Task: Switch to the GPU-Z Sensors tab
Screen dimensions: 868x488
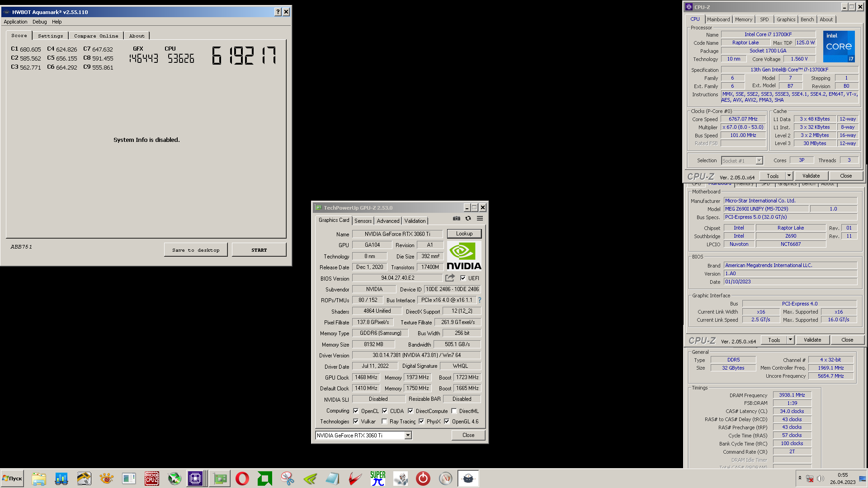Action: [x=363, y=221]
